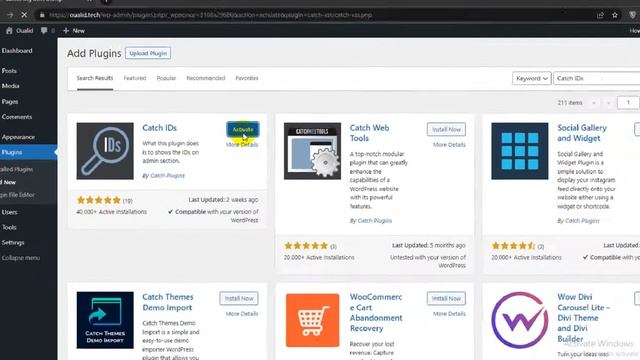Click the plugin search field with Catch IDs
This screenshot has height=360, width=640.
click(x=596, y=78)
